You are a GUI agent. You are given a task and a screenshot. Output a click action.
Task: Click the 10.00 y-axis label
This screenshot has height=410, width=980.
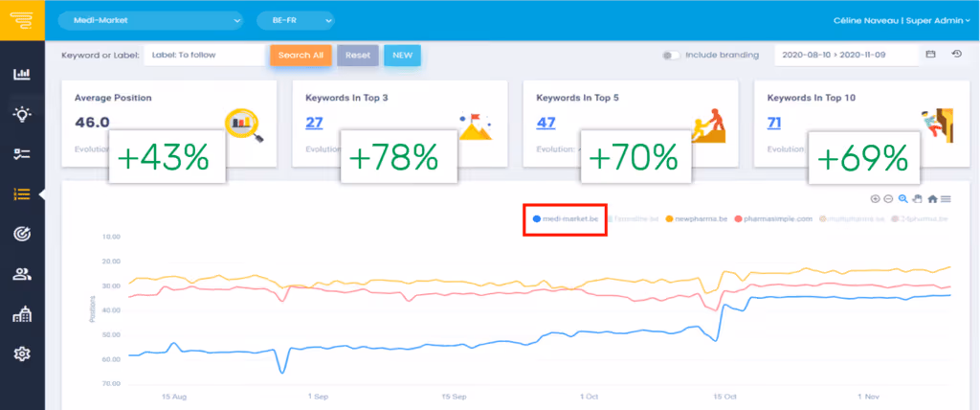[110, 238]
